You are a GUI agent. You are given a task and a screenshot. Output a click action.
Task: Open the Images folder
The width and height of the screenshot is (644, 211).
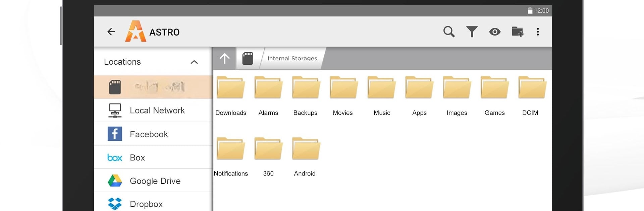(457, 96)
